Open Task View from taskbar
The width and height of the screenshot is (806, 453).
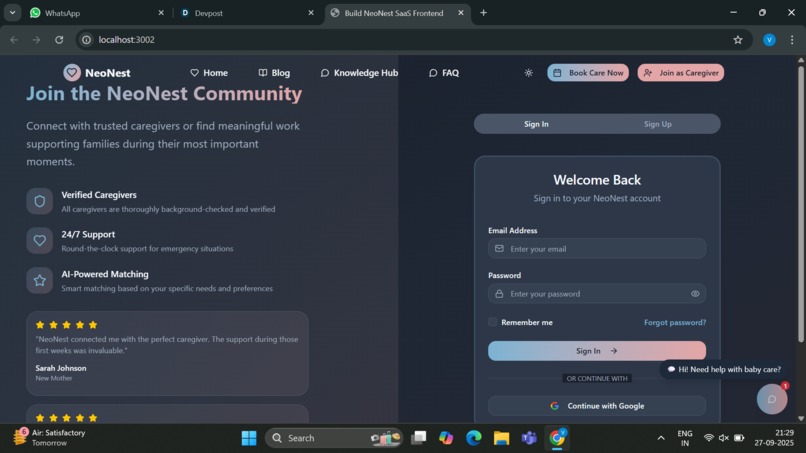[418, 438]
